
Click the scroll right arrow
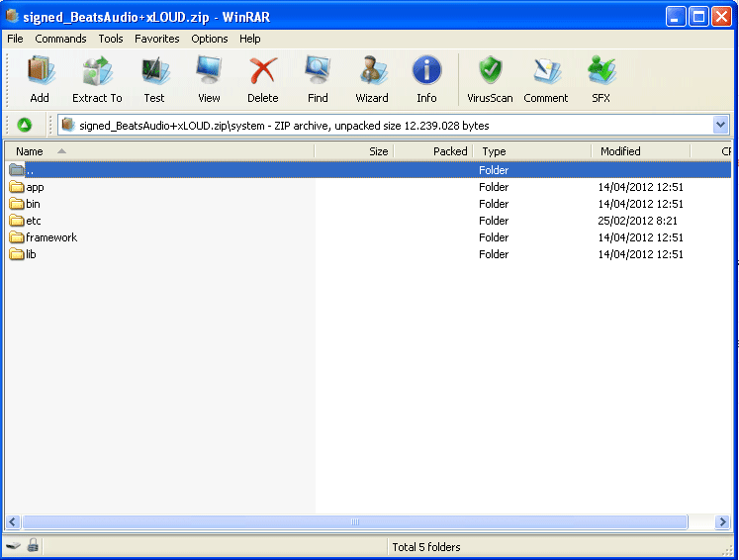[722, 521]
